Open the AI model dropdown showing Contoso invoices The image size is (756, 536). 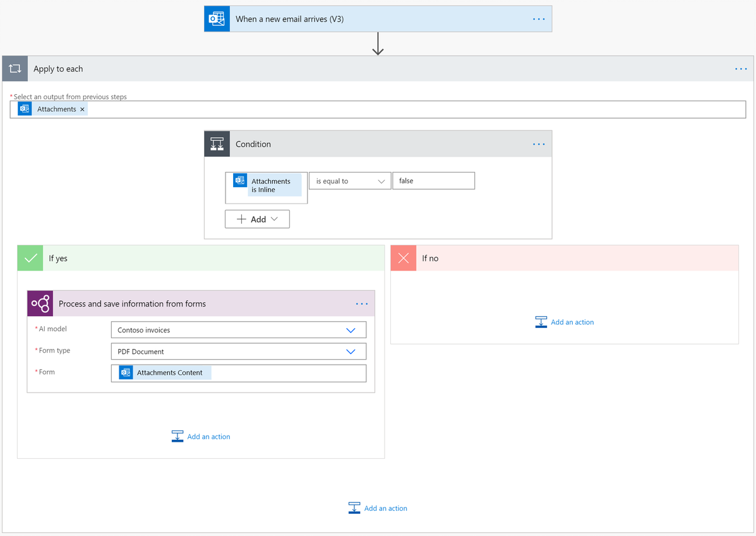(x=238, y=329)
